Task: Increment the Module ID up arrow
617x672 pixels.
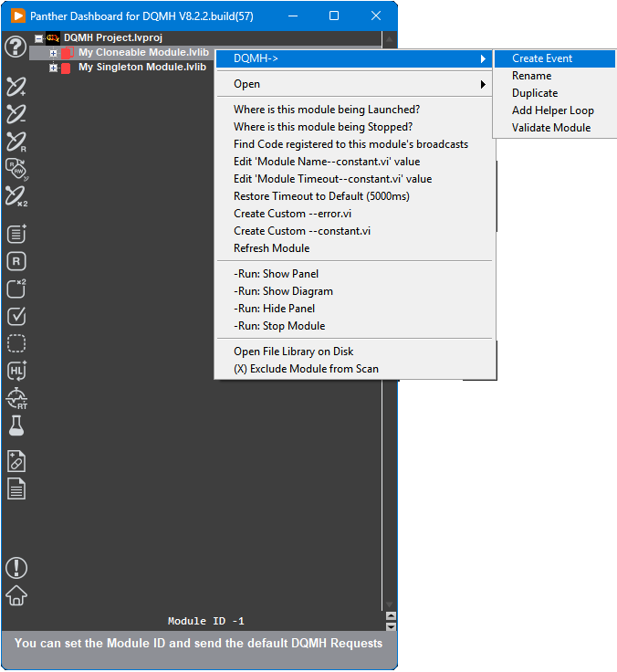Action: [x=391, y=616]
